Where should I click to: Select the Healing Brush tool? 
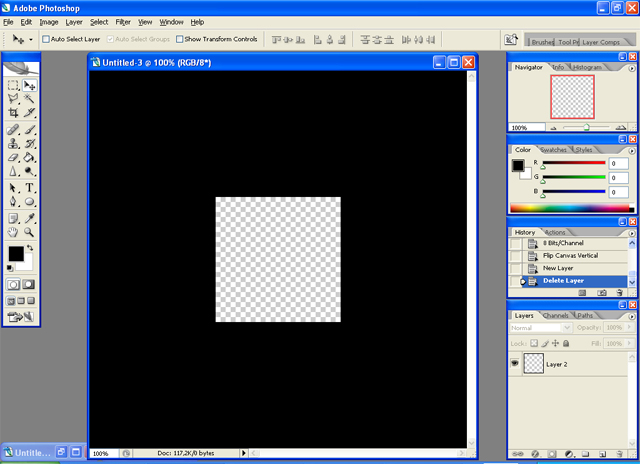click(x=13, y=130)
